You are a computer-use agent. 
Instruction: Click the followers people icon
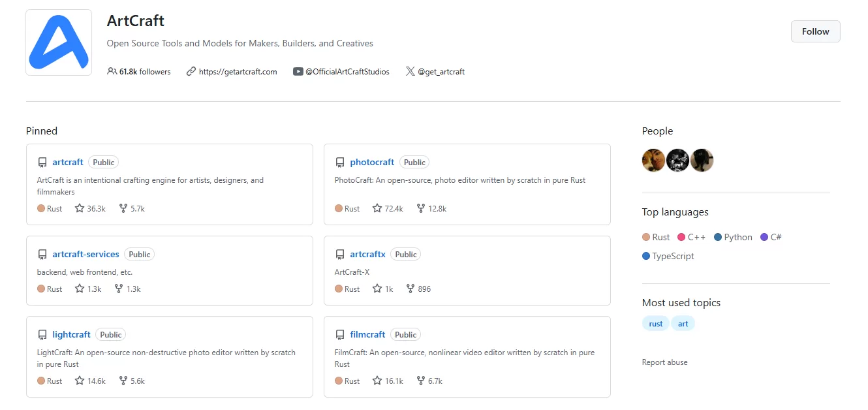[112, 71]
